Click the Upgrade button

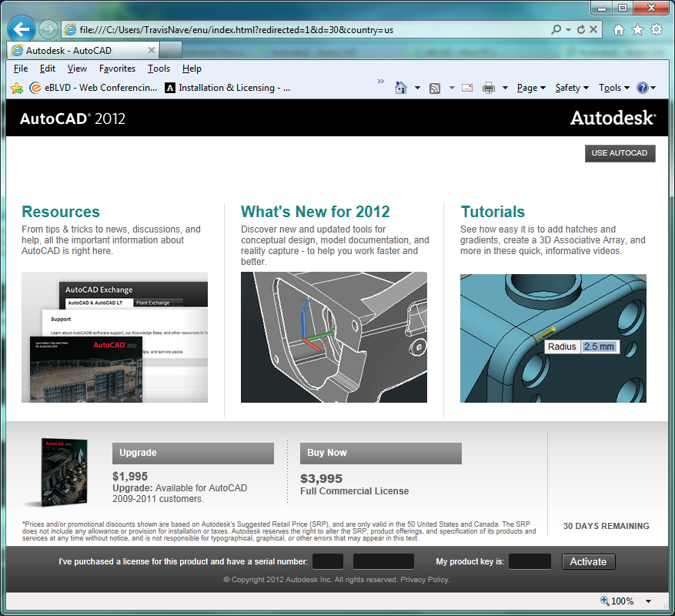(x=193, y=454)
